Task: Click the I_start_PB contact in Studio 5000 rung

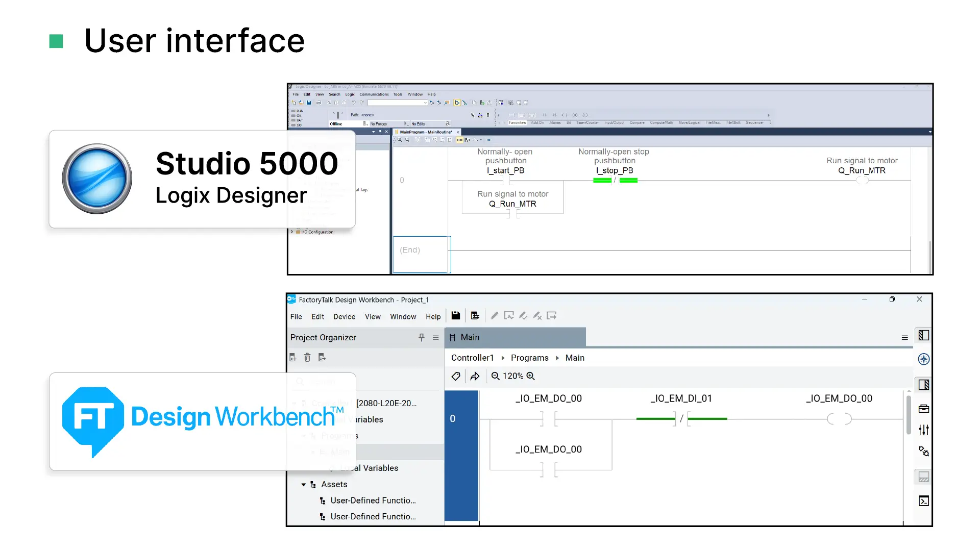Action: pos(506,180)
